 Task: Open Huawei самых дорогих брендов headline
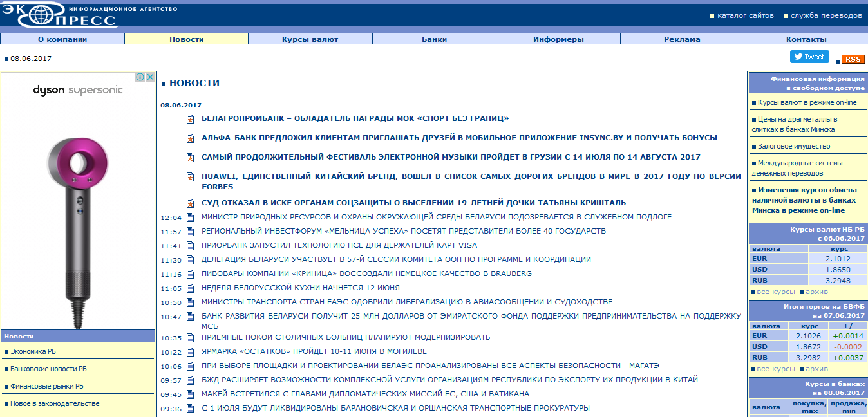pyautogui.click(x=471, y=181)
